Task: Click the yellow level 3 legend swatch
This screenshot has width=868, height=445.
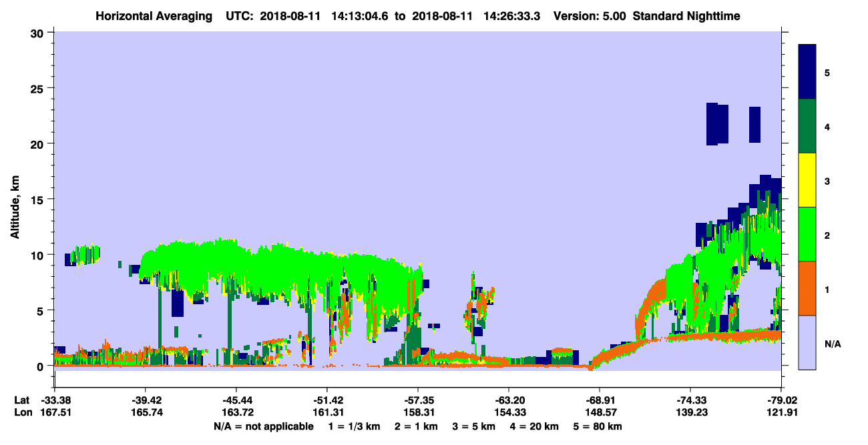Action: [807, 180]
